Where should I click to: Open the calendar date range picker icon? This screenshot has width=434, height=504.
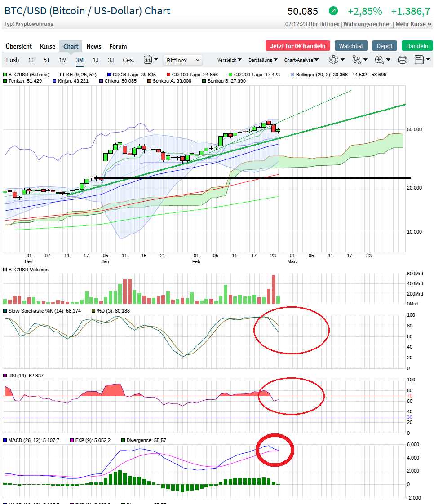point(148,60)
